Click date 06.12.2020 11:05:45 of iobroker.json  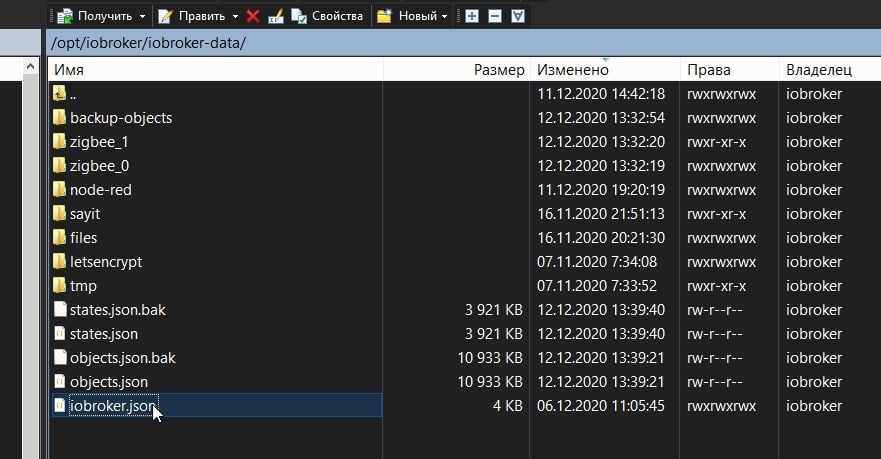pos(601,406)
